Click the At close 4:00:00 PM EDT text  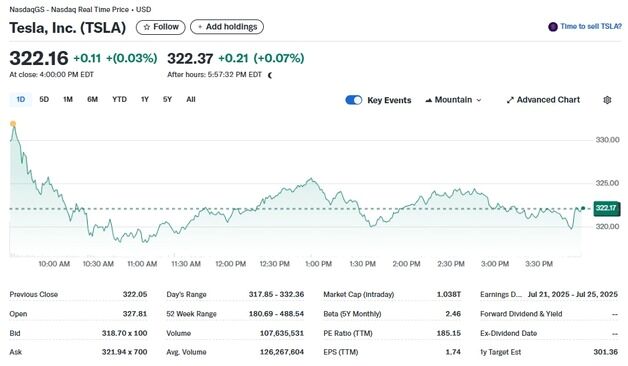(52, 74)
